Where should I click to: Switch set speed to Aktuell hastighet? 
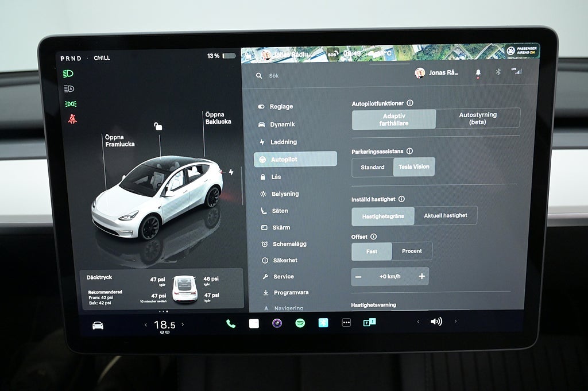446,216
